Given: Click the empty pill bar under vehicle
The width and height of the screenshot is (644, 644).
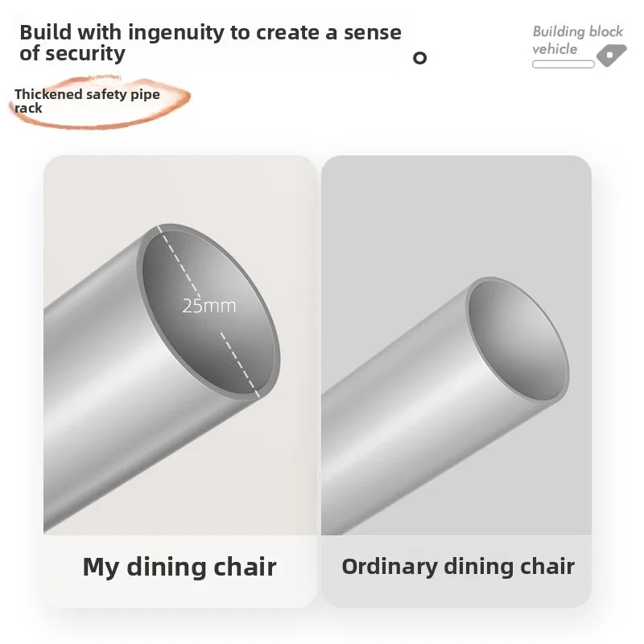Looking at the screenshot, I should [563, 64].
